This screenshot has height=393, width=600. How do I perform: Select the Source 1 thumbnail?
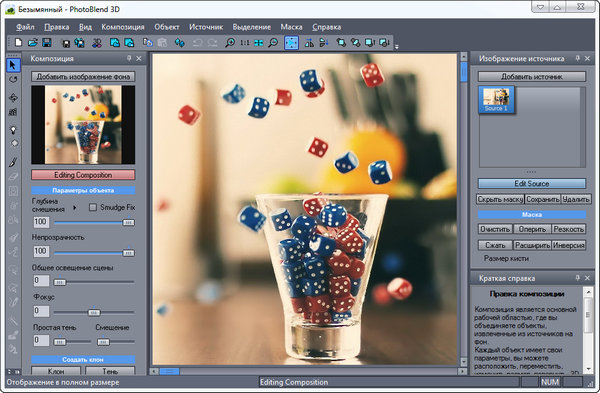[496, 99]
